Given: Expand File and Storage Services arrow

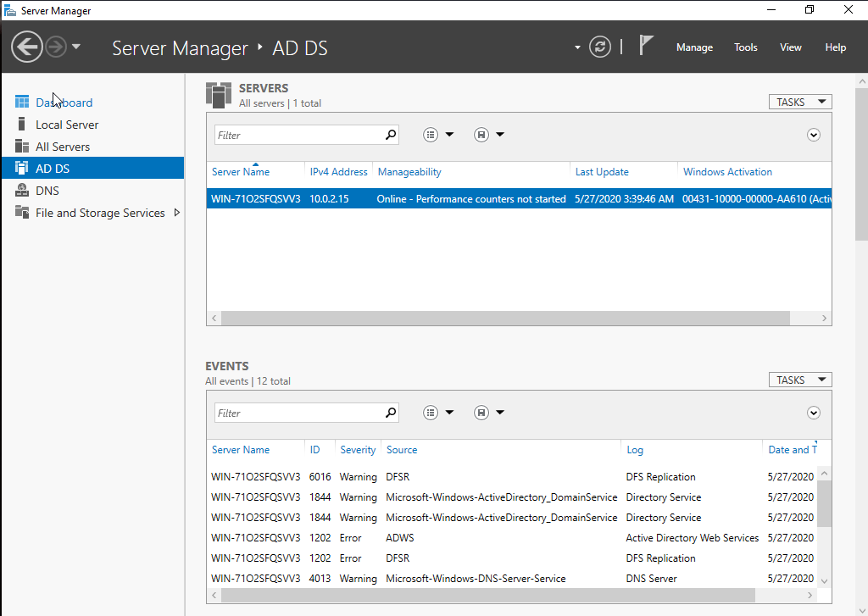Looking at the screenshot, I should click(x=176, y=213).
